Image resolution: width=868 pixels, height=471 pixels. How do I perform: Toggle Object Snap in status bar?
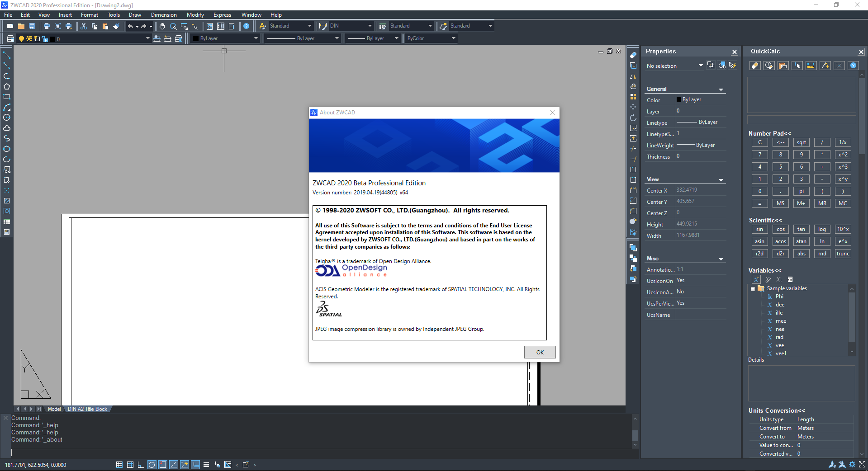163,465
